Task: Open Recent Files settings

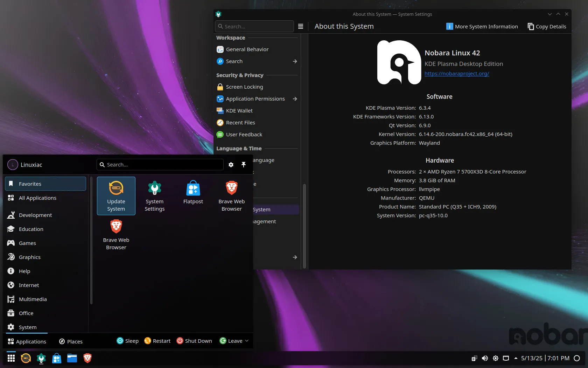Action: [x=240, y=122]
